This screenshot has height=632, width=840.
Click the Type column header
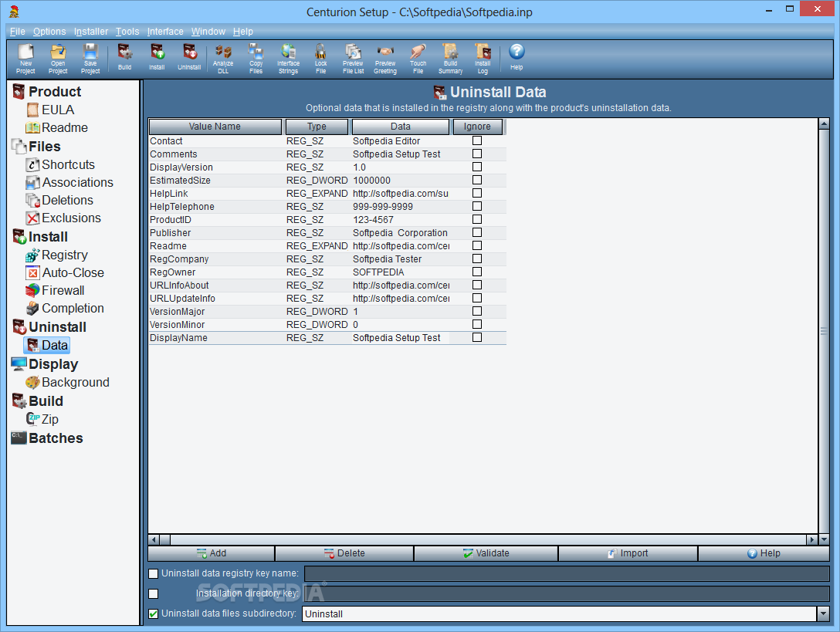click(x=317, y=127)
